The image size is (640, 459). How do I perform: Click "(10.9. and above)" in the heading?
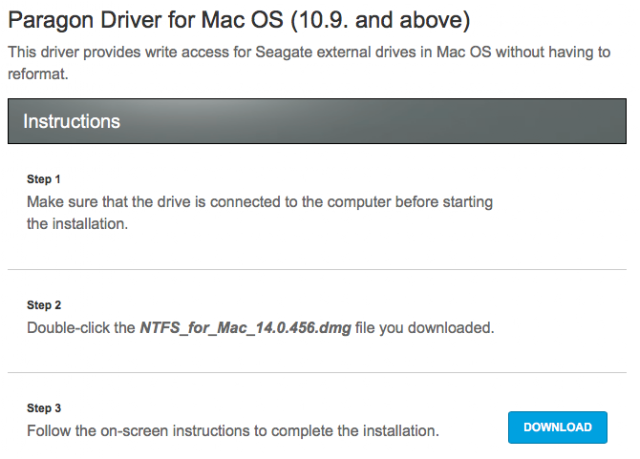point(380,20)
